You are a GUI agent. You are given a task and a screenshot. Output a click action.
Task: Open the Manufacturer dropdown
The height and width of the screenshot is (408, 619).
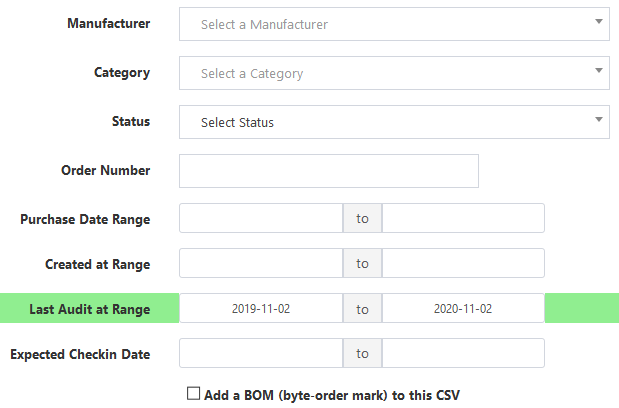[394, 24]
